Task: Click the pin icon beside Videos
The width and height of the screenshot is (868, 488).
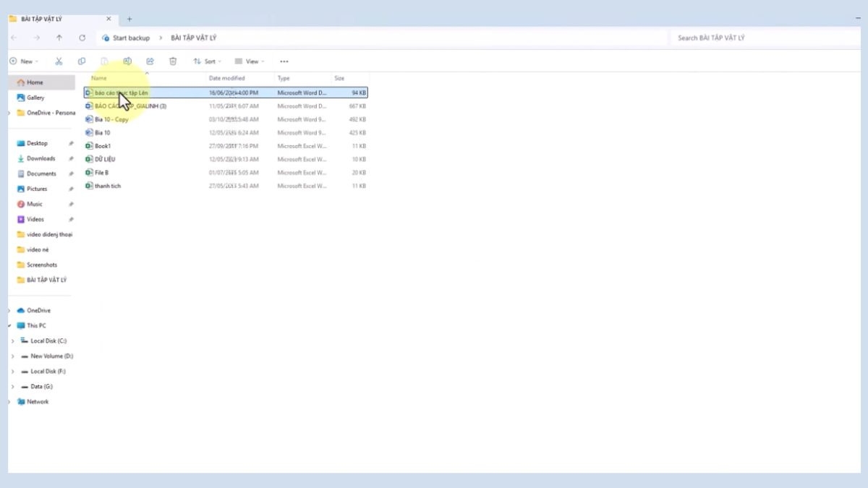Action: click(71, 219)
